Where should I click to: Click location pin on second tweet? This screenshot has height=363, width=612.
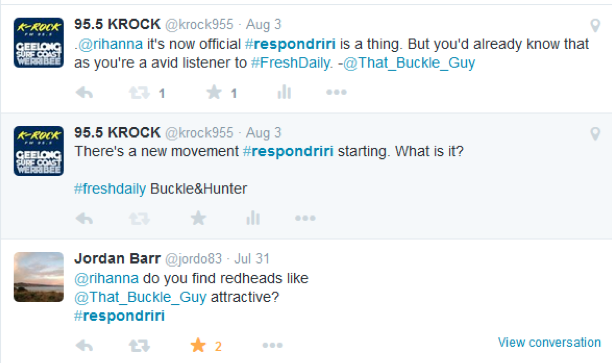pyautogui.click(x=595, y=133)
